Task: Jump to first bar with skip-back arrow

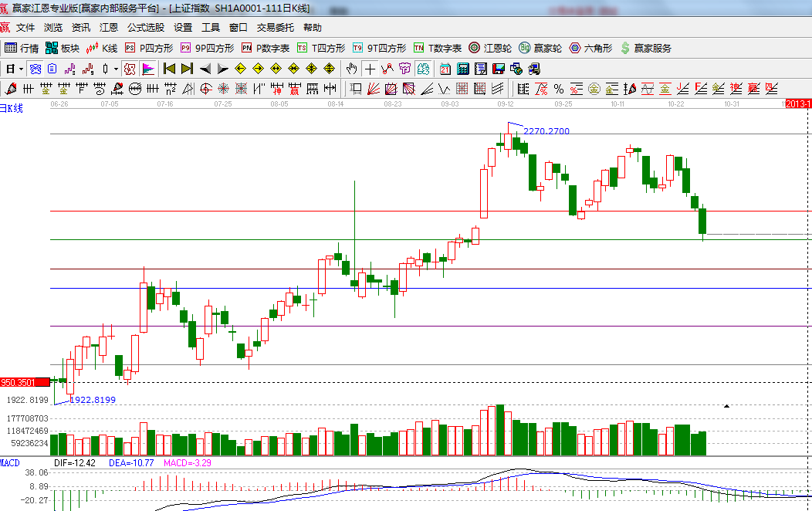Action: pos(170,69)
